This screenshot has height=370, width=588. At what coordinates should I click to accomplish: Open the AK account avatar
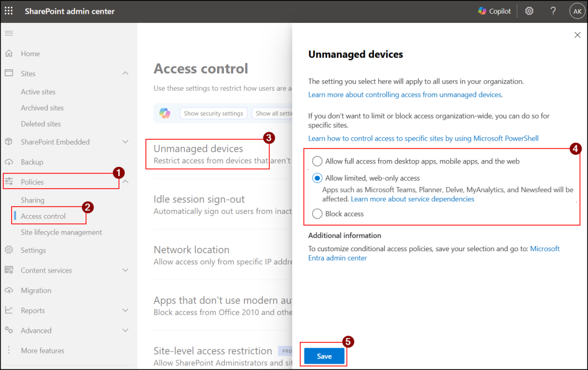point(577,11)
